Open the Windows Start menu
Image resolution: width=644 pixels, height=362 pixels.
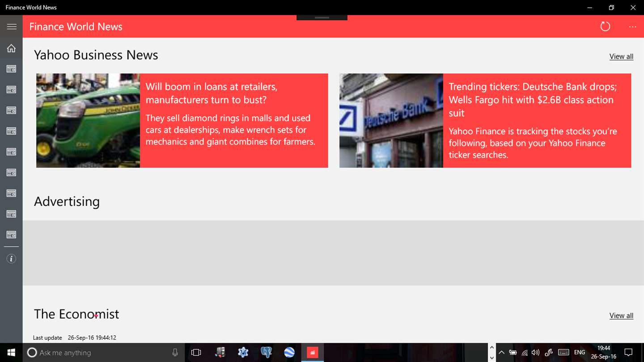pyautogui.click(x=11, y=353)
